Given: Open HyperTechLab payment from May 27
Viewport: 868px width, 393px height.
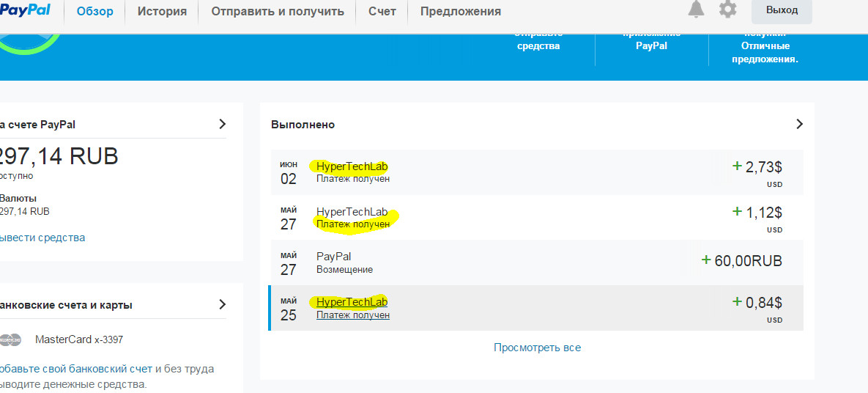Looking at the screenshot, I should pyautogui.click(x=537, y=218).
